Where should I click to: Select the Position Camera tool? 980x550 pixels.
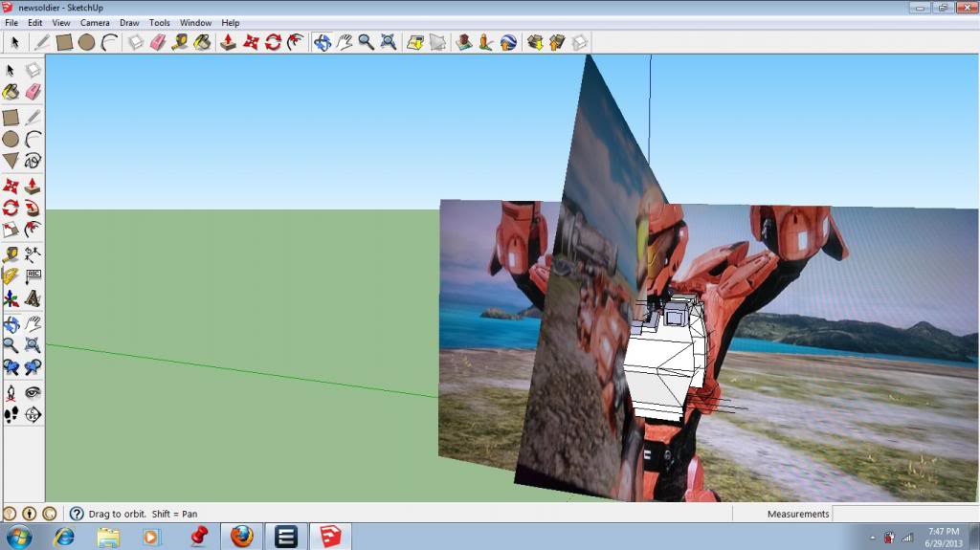(x=11, y=392)
